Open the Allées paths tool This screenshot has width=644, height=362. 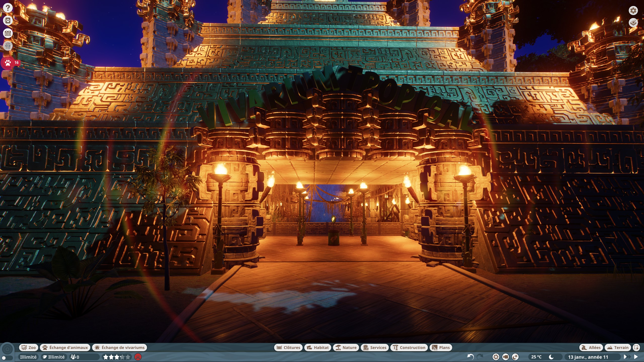click(x=591, y=347)
